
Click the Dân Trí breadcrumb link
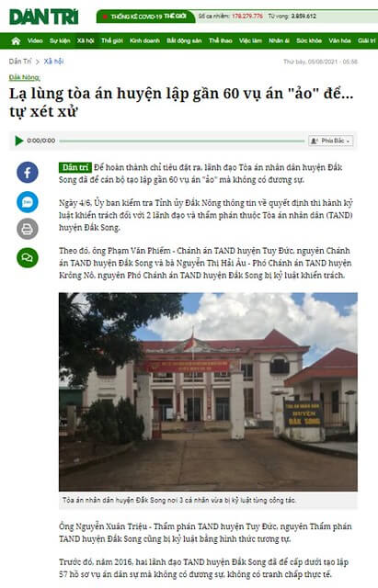[x=20, y=62]
